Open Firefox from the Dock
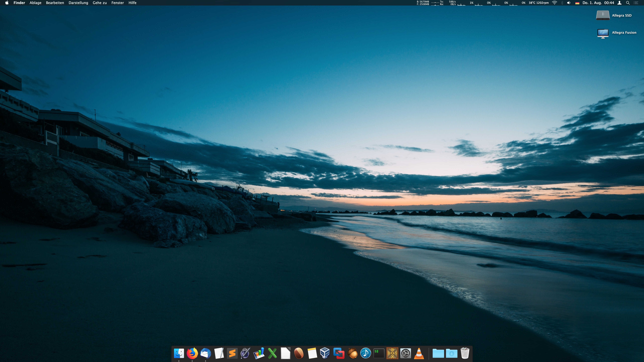Viewport: 644px width, 362px height. click(x=192, y=353)
